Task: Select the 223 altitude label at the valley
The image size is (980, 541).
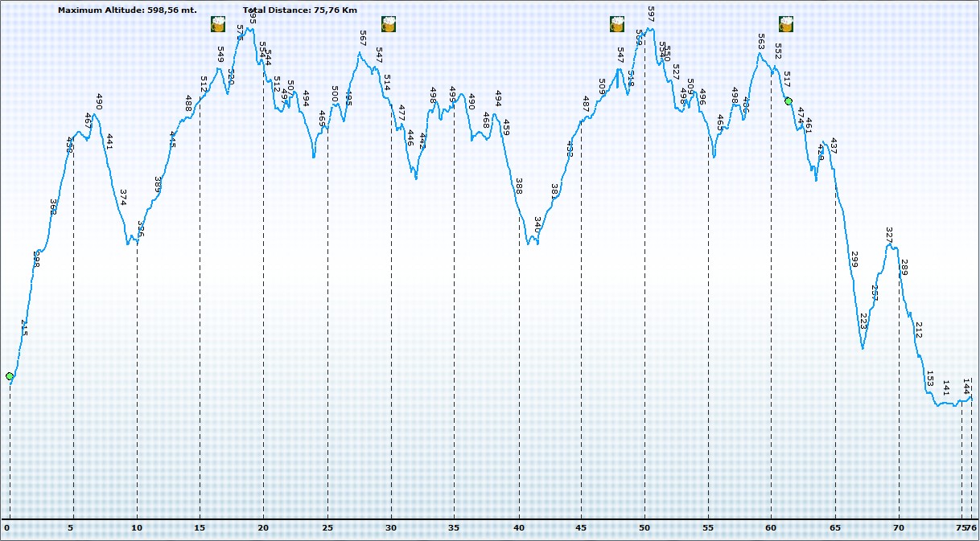Action: (x=864, y=322)
